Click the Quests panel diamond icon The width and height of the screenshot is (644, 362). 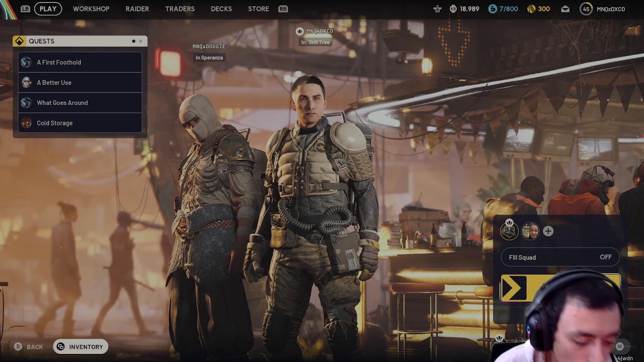[20, 41]
